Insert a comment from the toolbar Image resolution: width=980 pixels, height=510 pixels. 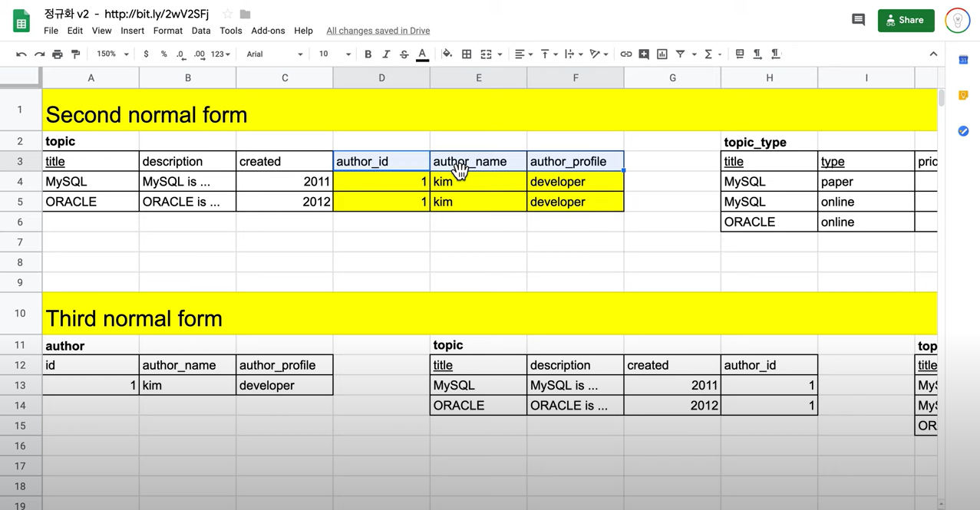pos(644,54)
